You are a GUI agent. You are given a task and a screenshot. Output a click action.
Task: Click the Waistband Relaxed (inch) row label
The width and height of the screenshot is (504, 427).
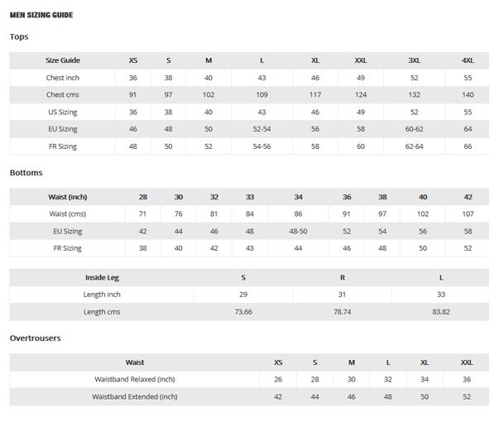[135, 380]
